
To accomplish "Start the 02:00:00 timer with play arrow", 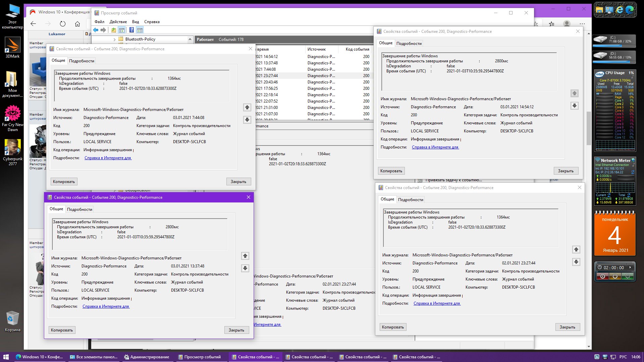I will tap(630, 267).
